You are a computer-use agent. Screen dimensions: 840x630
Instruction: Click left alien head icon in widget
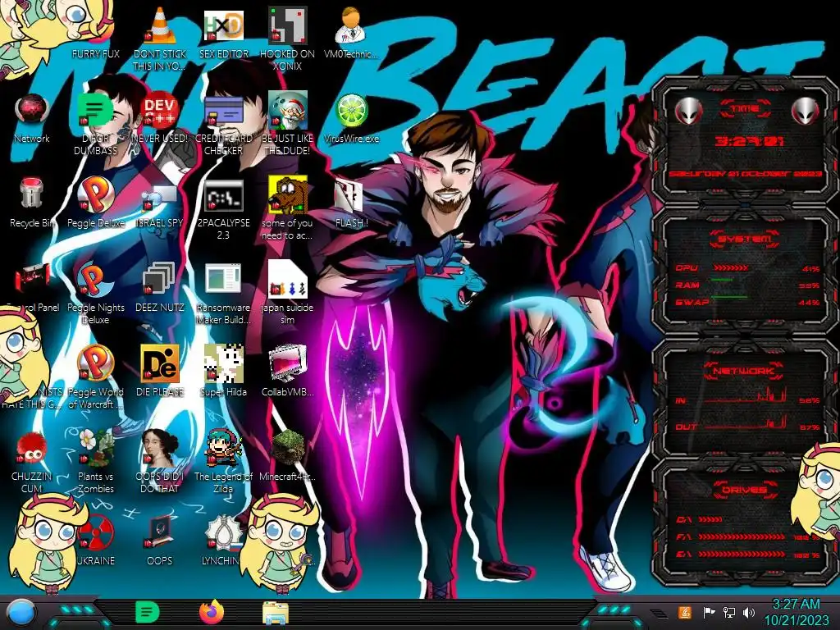pyautogui.click(x=688, y=111)
